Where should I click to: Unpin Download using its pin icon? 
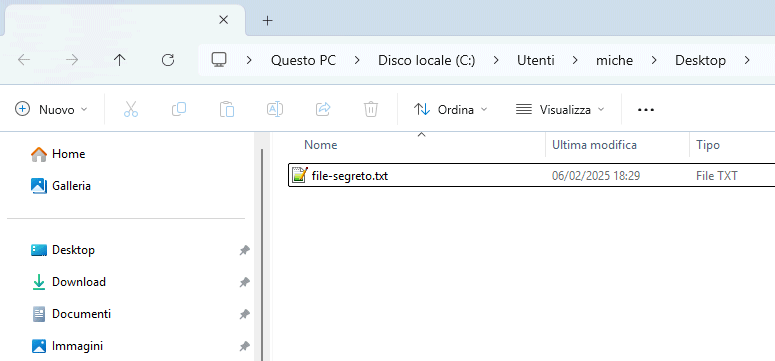[x=244, y=282]
